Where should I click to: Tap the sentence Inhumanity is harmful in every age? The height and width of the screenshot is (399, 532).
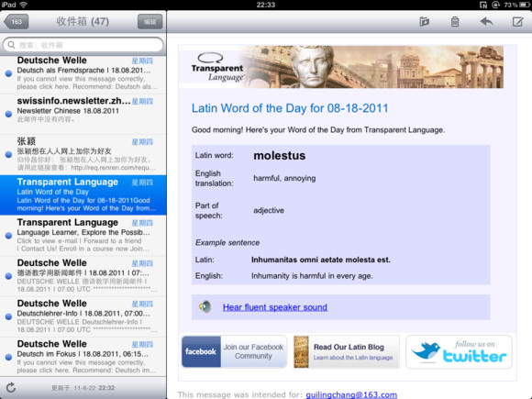pos(312,276)
